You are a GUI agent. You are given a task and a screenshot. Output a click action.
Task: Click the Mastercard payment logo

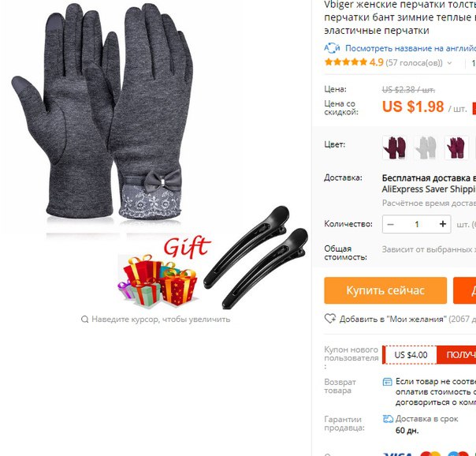click(x=430, y=454)
